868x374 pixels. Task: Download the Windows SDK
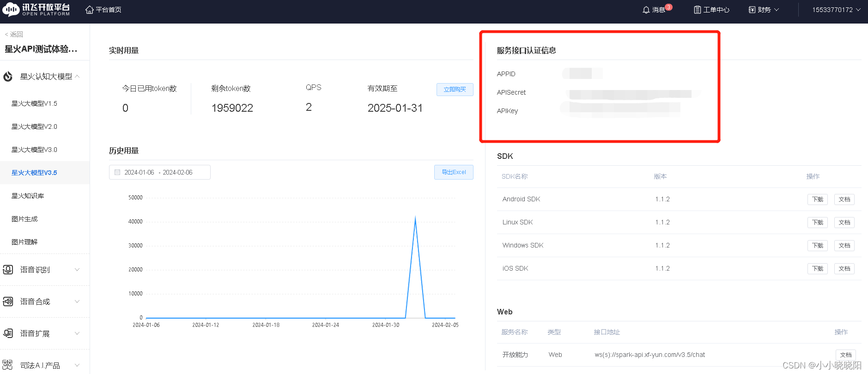coord(818,246)
